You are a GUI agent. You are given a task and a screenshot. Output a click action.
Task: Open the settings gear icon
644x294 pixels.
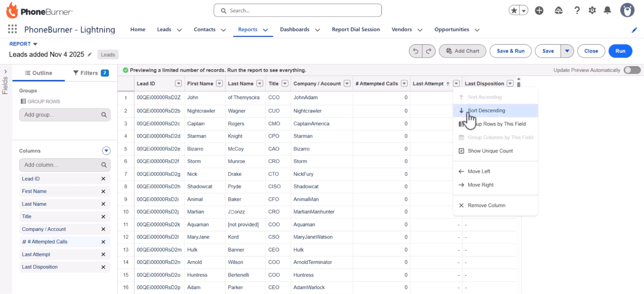[x=592, y=10]
